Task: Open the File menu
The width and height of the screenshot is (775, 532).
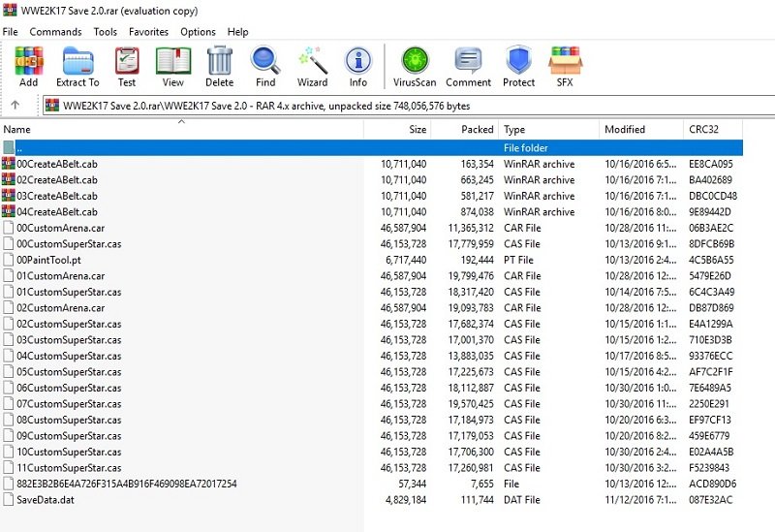Action: coord(10,32)
